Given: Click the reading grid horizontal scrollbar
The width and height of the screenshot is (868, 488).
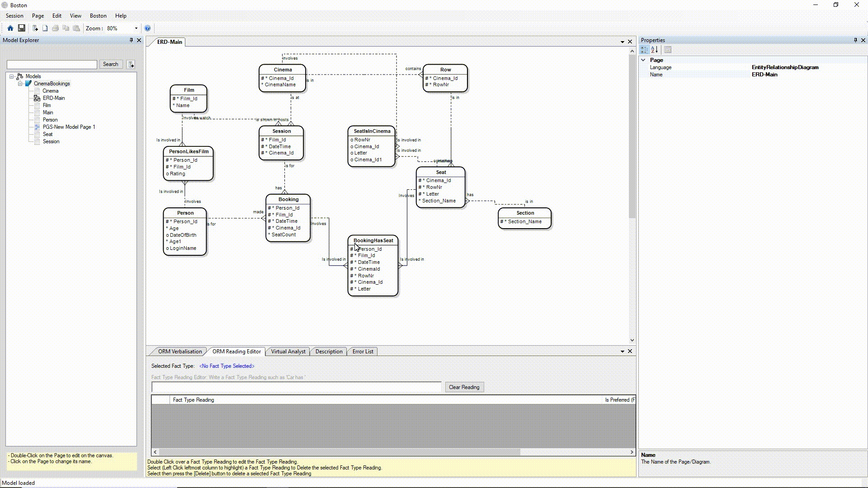Looking at the screenshot, I should click(x=340, y=452).
